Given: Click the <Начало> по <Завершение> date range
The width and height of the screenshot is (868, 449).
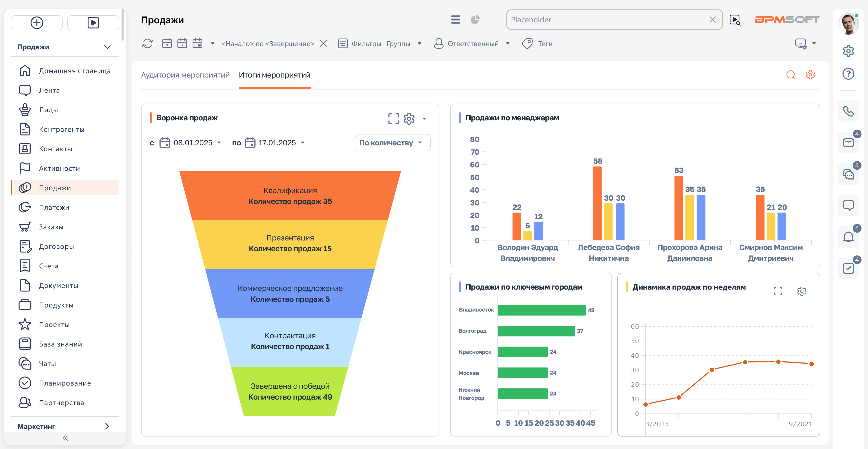Looking at the screenshot, I should pyautogui.click(x=267, y=43).
